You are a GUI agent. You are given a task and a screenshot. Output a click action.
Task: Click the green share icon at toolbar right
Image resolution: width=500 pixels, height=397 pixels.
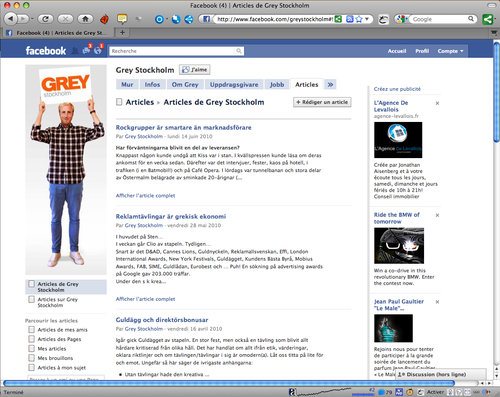[488, 19]
